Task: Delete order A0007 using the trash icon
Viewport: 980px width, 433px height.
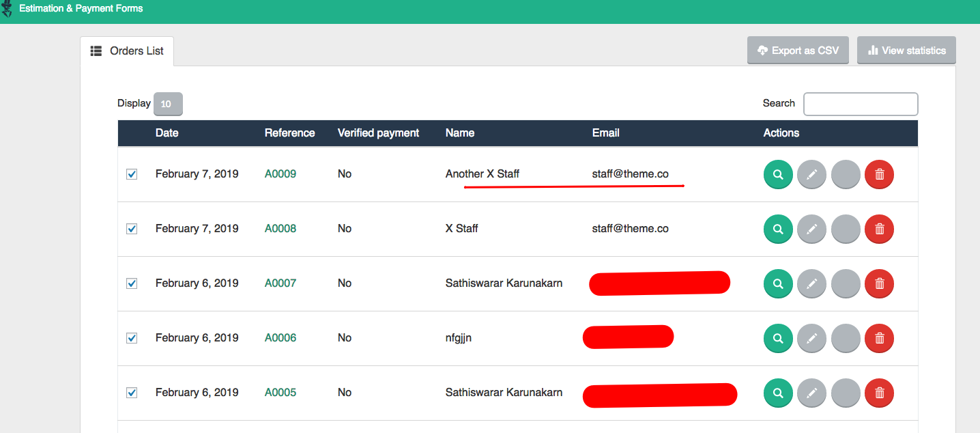Action: [x=879, y=283]
